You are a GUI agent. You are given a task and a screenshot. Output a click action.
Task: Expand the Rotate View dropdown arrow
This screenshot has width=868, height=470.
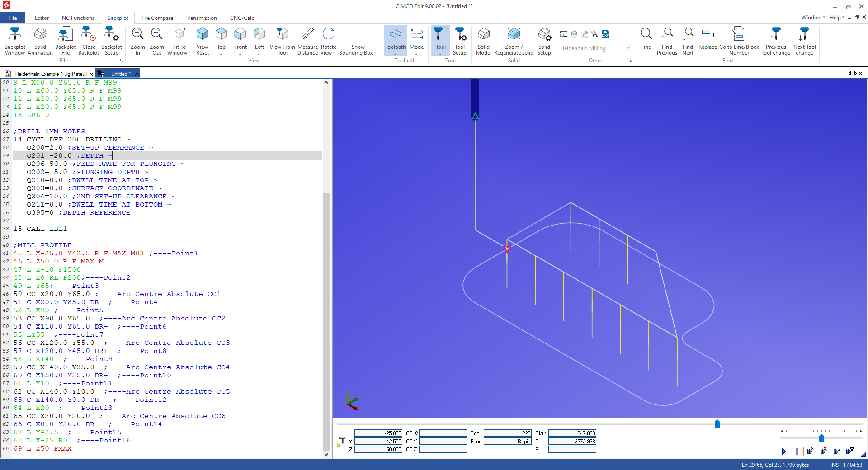(x=334, y=53)
